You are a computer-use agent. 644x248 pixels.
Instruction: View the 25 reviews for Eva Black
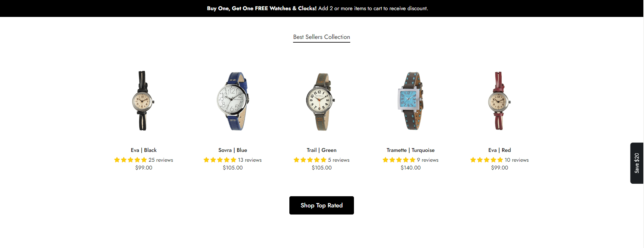[161, 160]
